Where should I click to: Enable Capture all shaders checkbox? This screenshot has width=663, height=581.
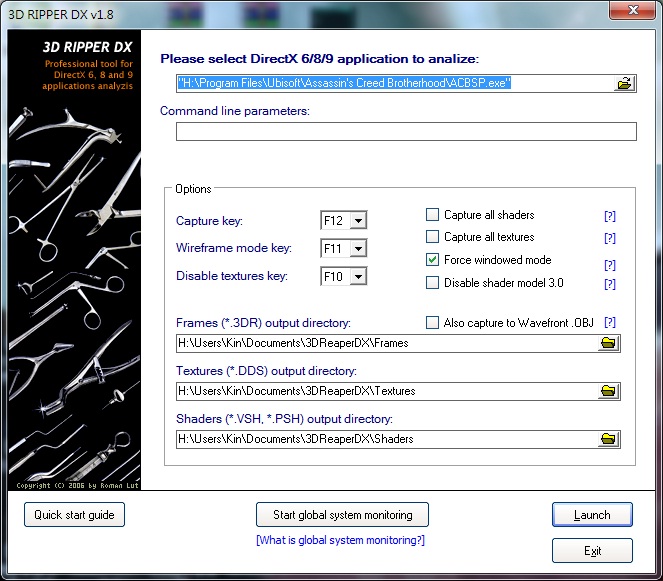pyautogui.click(x=433, y=215)
